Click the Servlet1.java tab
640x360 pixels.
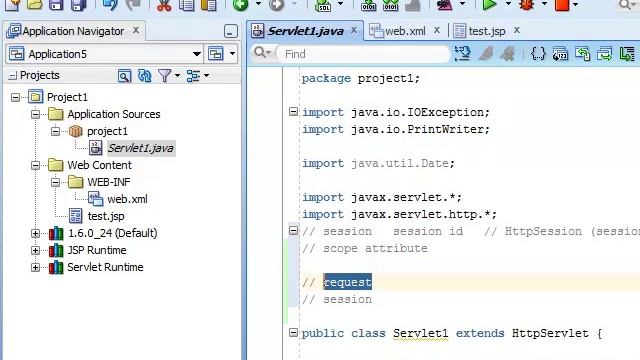click(x=305, y=31)
